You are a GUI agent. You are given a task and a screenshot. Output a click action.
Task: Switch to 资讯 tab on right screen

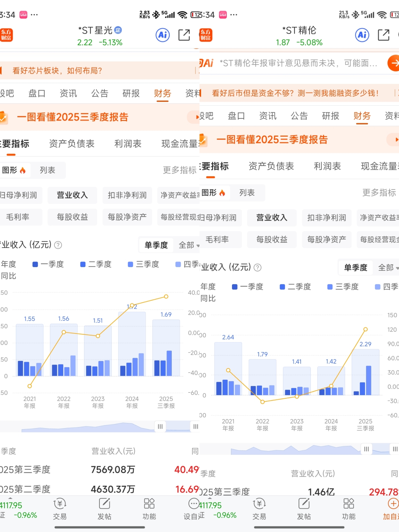coord(268,116)
